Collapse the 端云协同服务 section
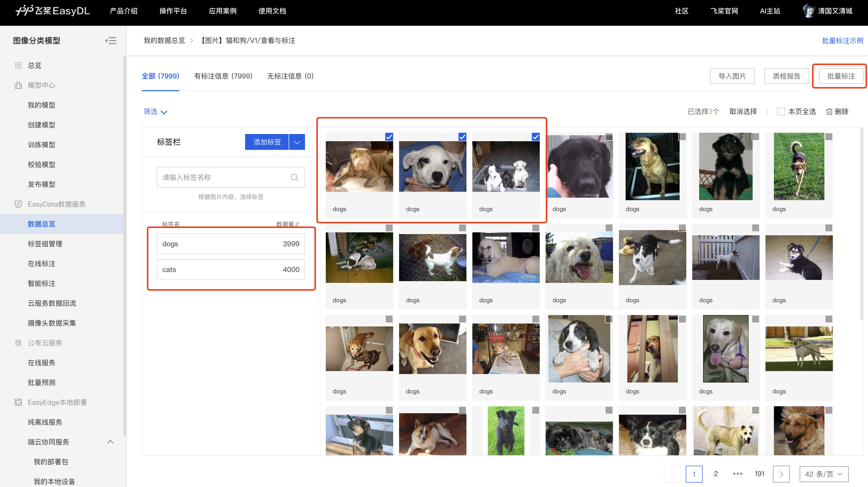 [110, 442]
